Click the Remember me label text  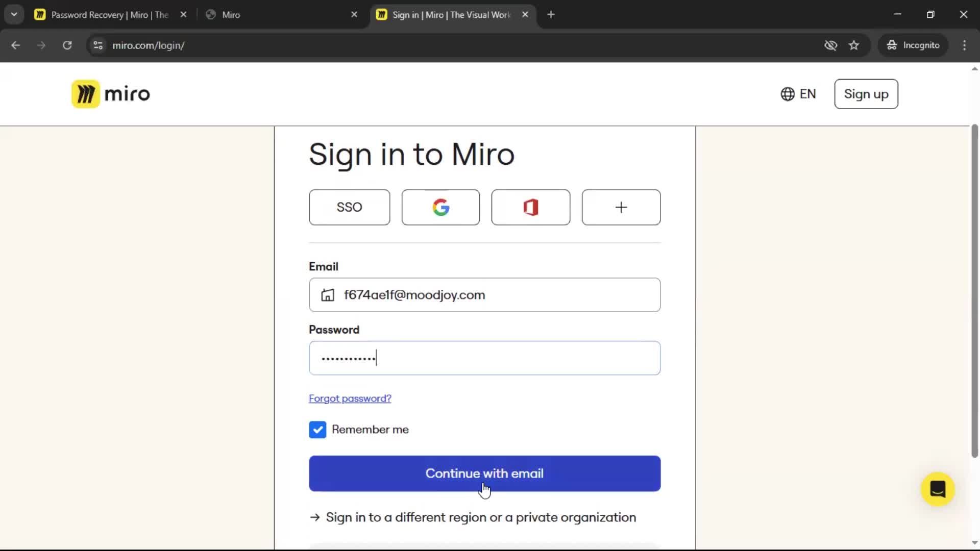(370, 430)
